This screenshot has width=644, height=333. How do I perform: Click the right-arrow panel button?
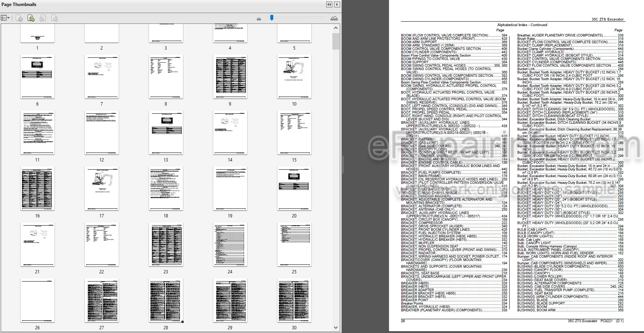(x=337, y=4)
